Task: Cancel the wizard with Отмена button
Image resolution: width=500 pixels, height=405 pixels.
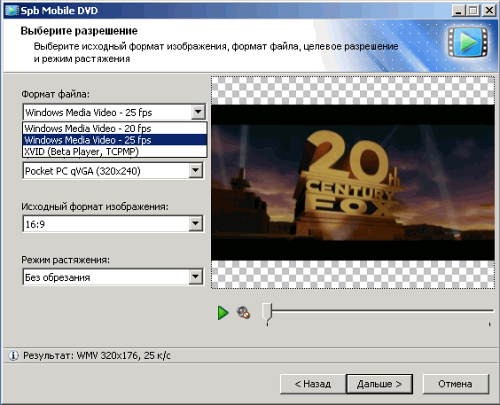Action: [455, 384]
